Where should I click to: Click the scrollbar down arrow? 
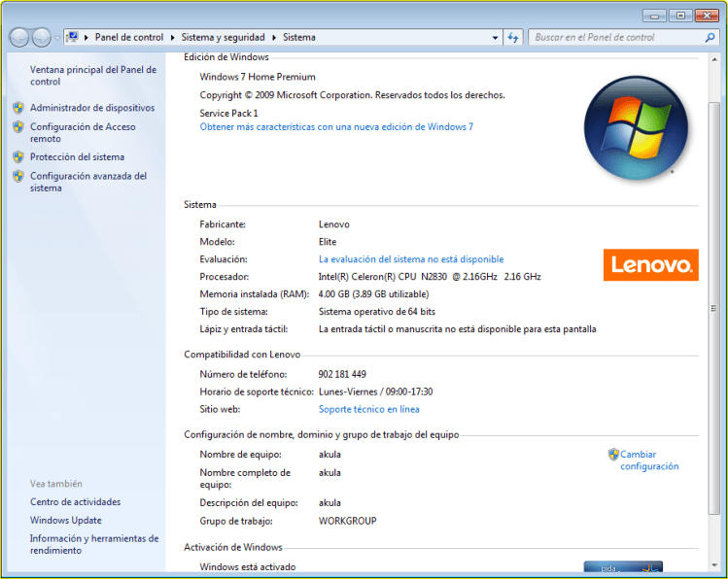[714, 565]
